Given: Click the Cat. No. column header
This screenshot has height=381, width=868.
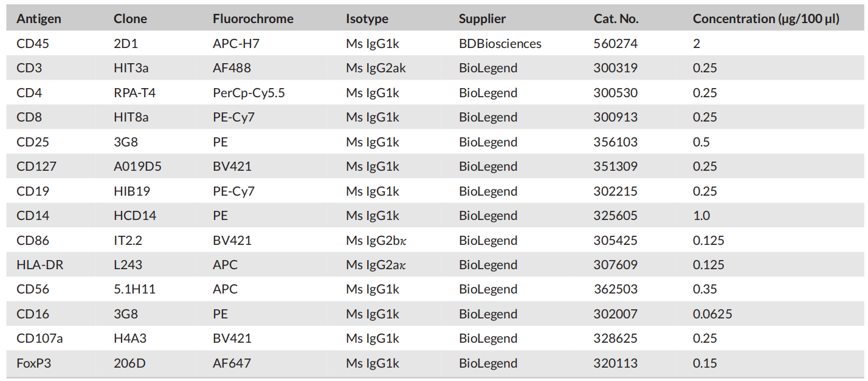Looking at the screenshot, I should coord(616,19).
